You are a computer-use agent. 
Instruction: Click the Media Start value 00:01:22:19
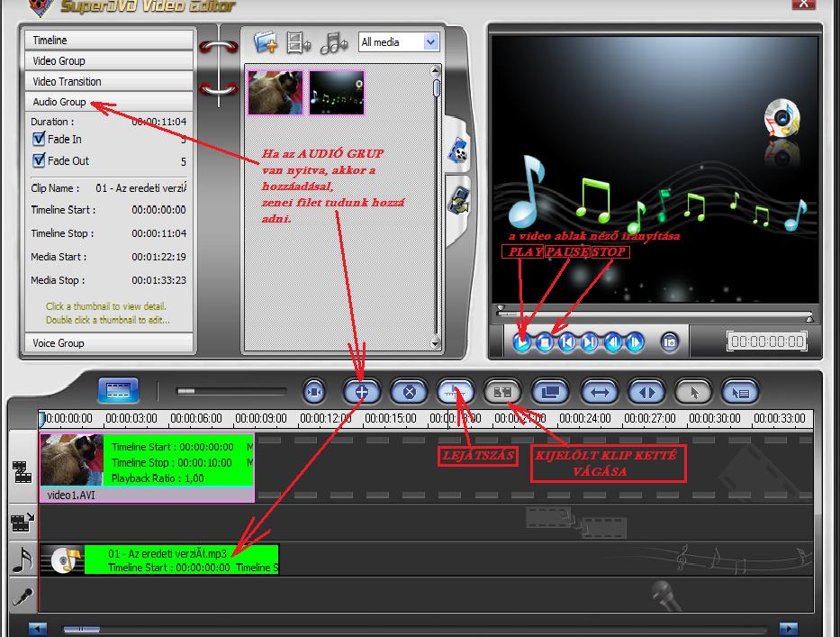158,257
